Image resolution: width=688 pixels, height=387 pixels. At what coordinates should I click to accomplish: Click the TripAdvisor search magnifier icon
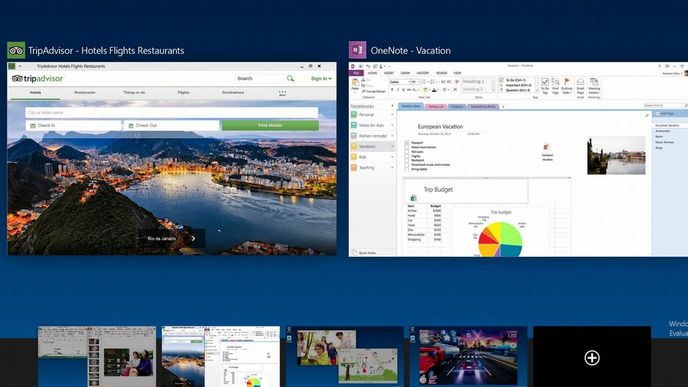(290, 79)
